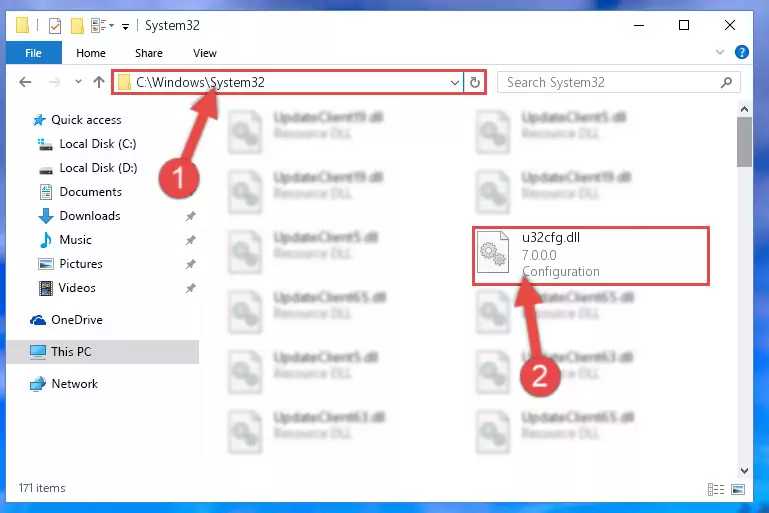Click the folder icon in address bar
The height and width of the screenshot is (513, 769).
(125, 82)
